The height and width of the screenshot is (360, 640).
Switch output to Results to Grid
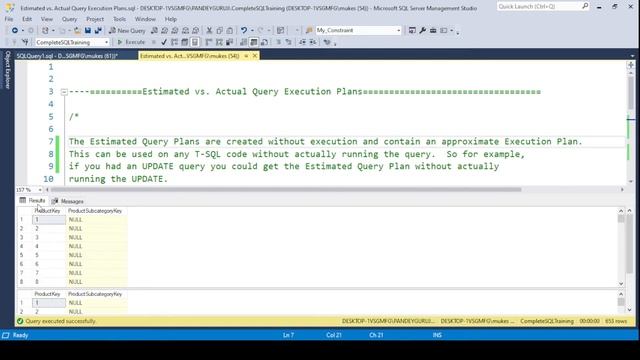point(254,42)
